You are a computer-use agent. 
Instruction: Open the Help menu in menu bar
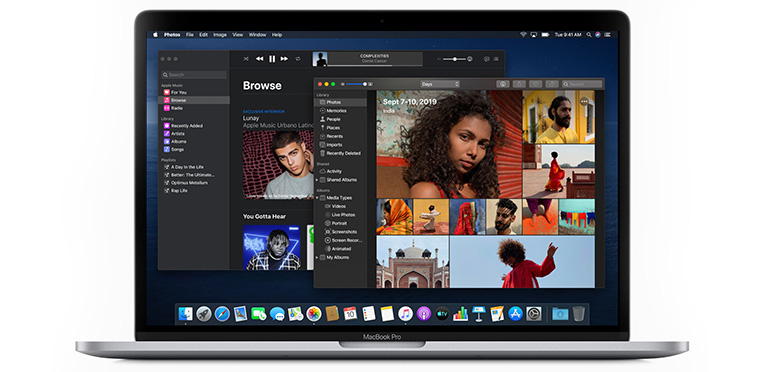click(x=277, y=35)
